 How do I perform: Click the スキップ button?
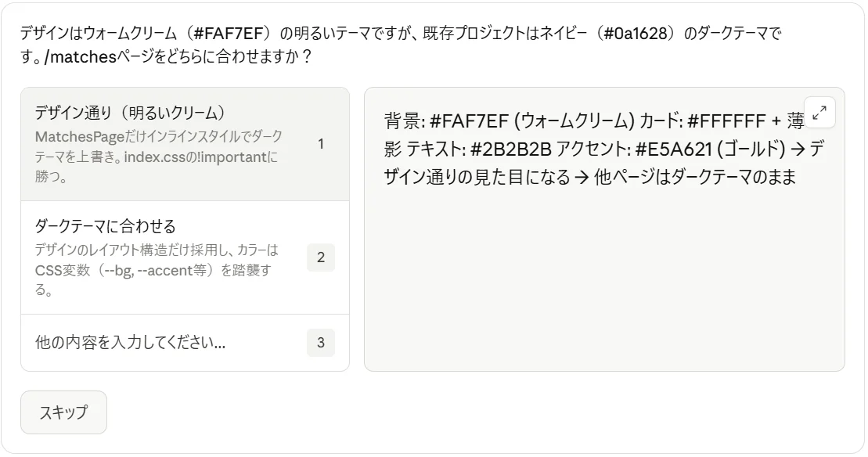(x=63, y=412)
